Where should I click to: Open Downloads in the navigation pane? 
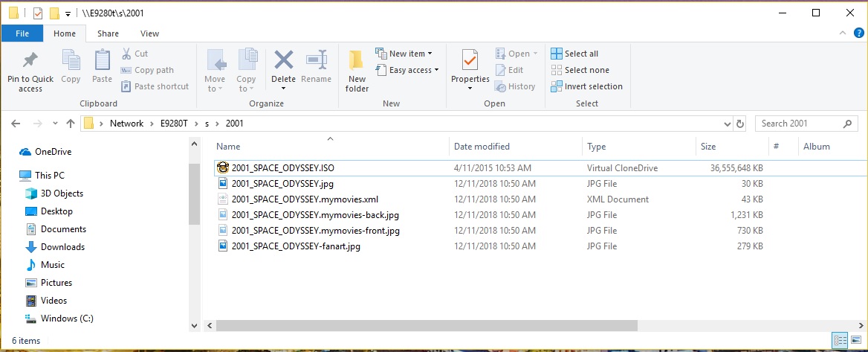point(55,246)
